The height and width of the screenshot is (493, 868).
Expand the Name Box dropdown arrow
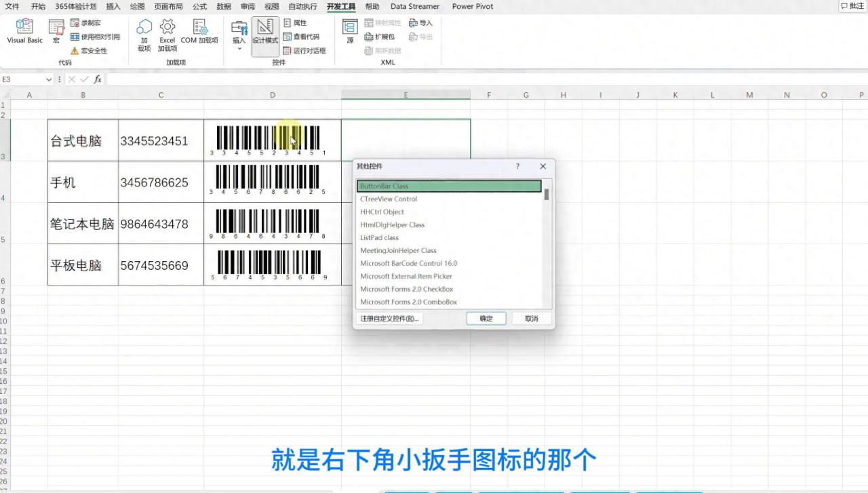[x=48, y=79]
